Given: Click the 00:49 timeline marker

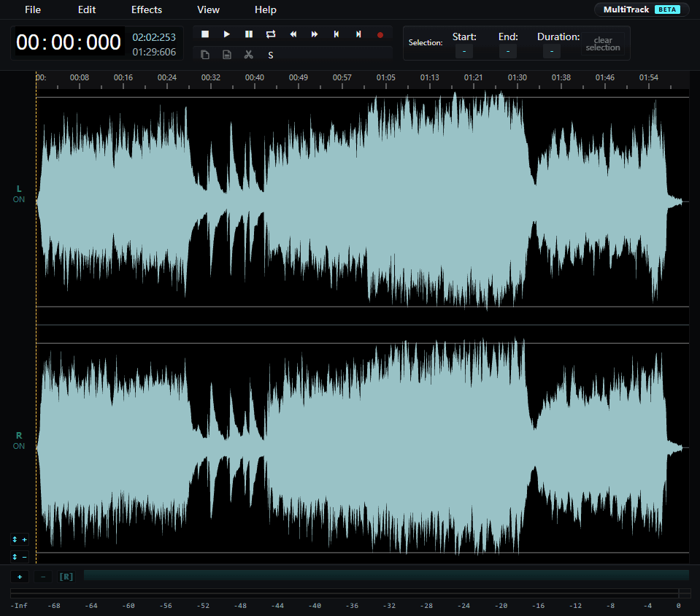Looking at the screenshot, I should 299,77.
